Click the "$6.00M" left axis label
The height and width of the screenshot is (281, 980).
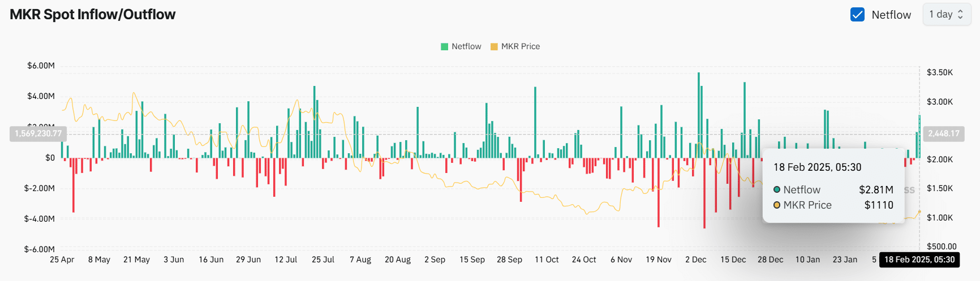(41, 66)
